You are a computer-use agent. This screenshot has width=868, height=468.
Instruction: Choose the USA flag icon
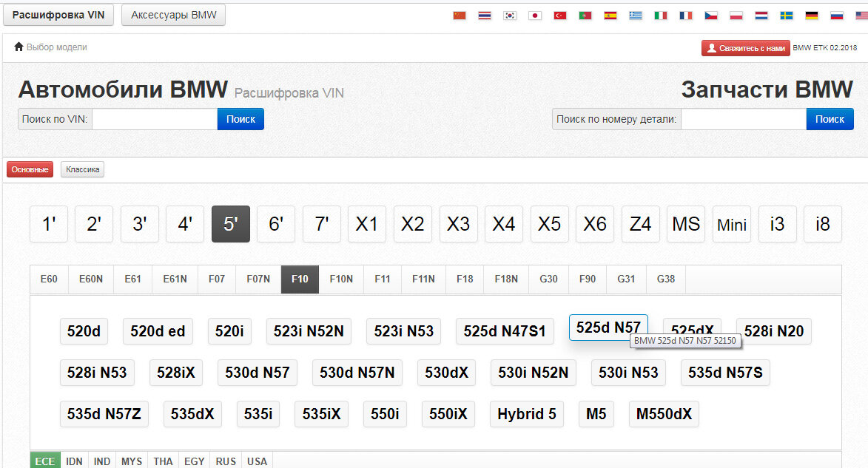pyautogui.click(x=862, y=16)
